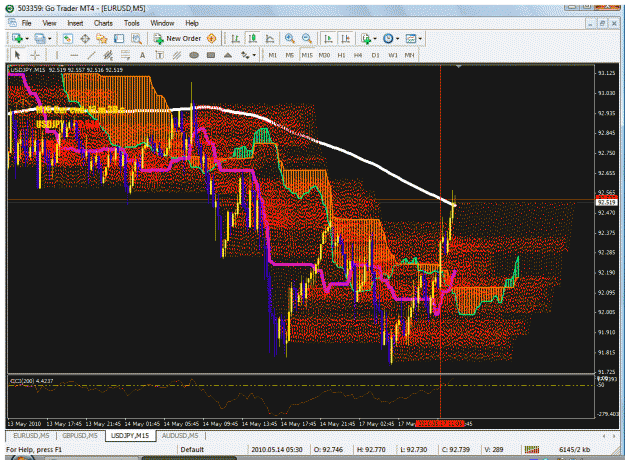Open the Market Watch window icon
625x460 pixels.
point(68,39)
